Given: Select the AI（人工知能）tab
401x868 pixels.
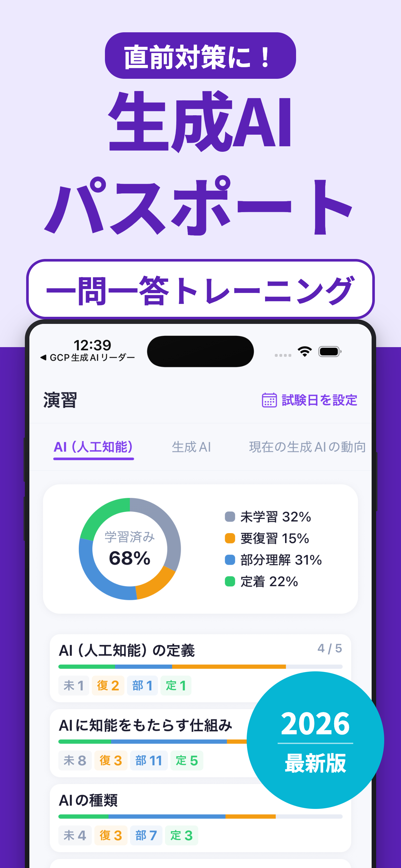Looking at the screenshot, I should (x=93, y=447).
